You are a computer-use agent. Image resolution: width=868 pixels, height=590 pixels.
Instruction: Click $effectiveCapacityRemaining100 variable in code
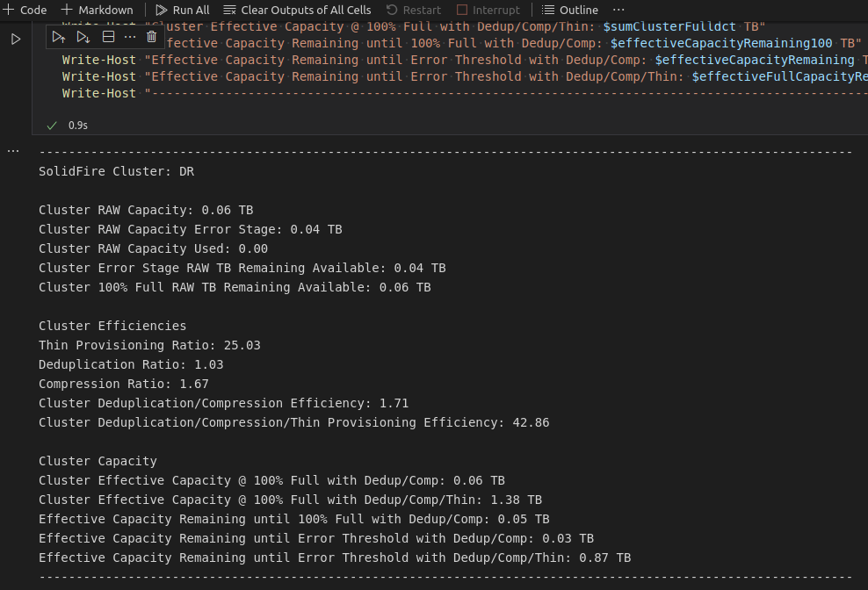pyautogui.click(x=720, y=43)
